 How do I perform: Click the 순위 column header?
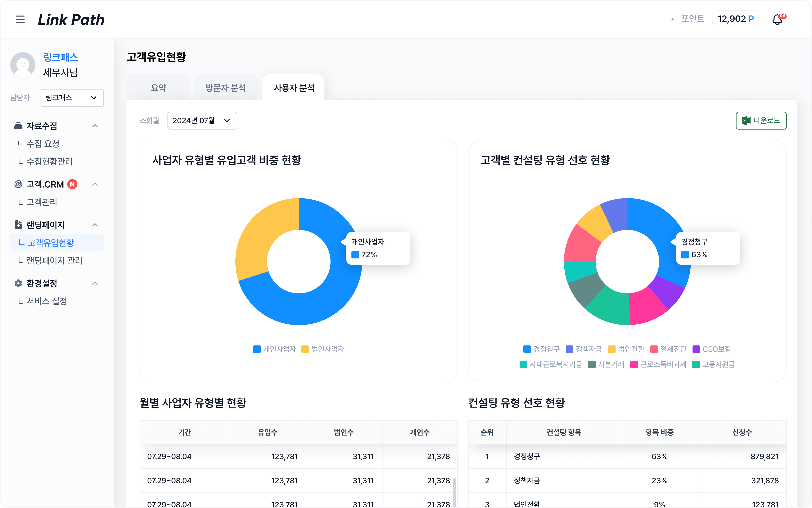point(487,432)
